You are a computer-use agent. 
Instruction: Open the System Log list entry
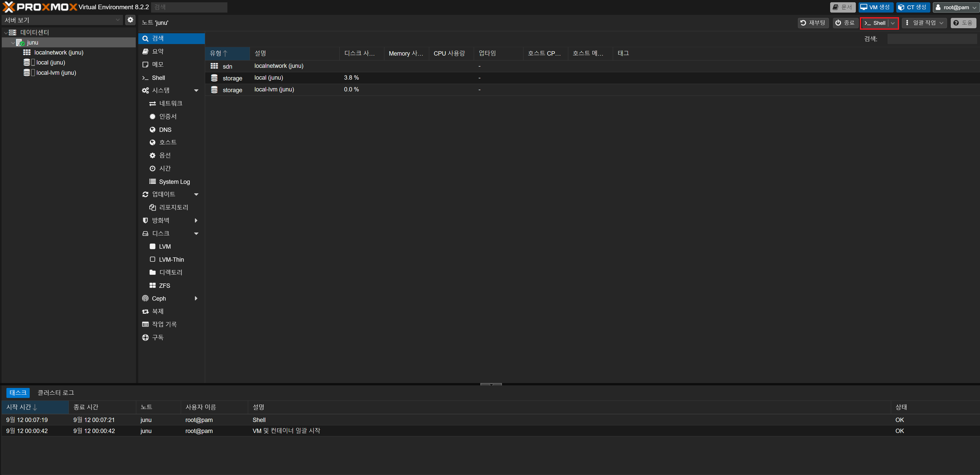(x=174, y=181)
